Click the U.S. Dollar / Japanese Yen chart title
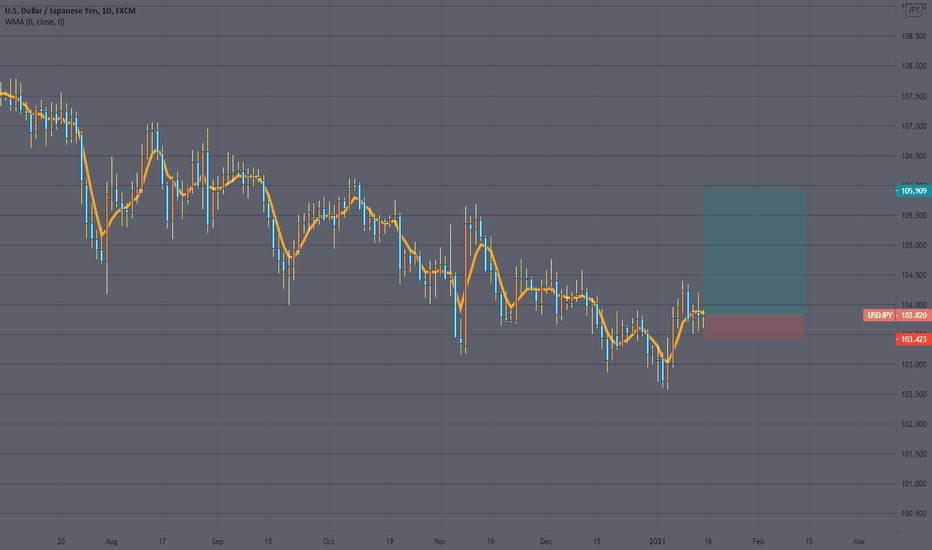The image size is (932, 550). [x=70, y=11]
